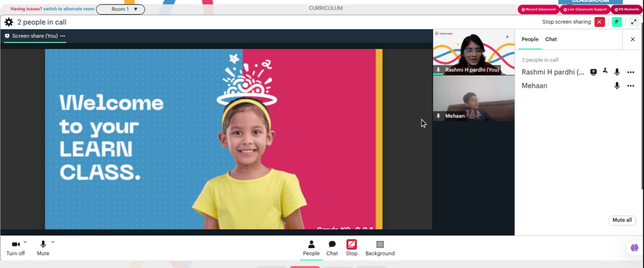
Task: Click the Mute all button
Action: (x=622, y=220)
